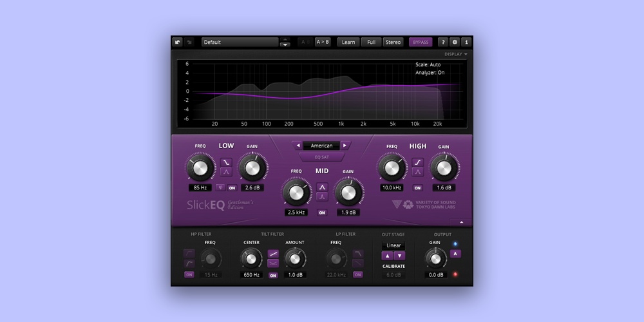Select the tilt filter slope shape icon

point(273,254)
